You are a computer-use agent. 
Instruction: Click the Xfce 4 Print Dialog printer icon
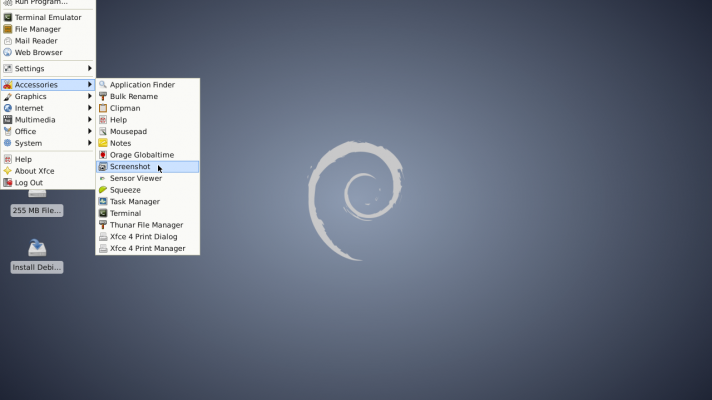click(x=103, y=237)
